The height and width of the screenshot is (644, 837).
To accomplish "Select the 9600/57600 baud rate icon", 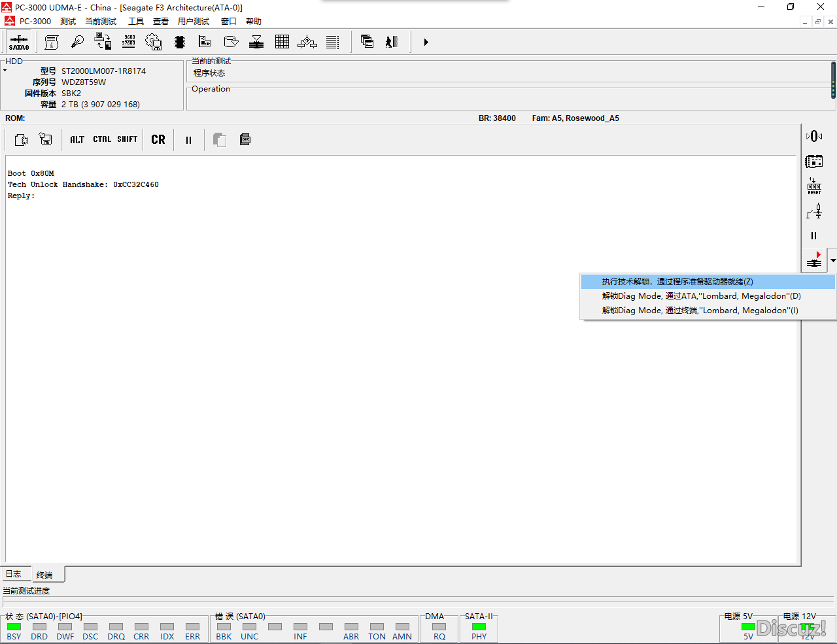I will [129, 42].
